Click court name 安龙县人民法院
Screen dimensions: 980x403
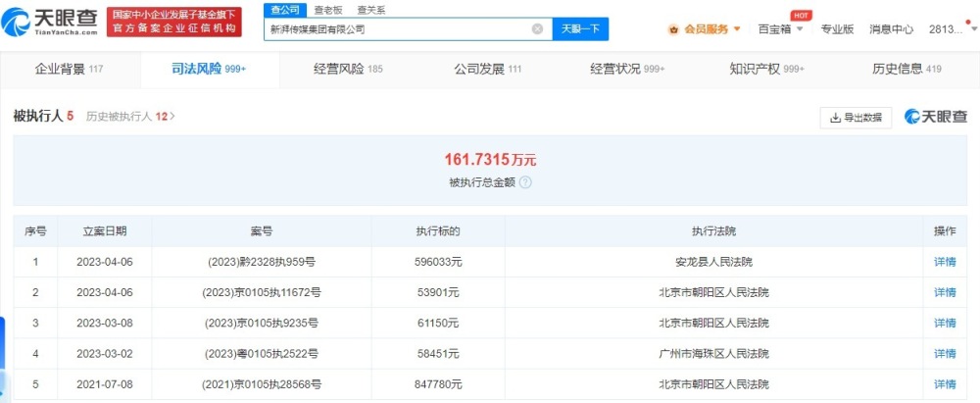[714, 262]
